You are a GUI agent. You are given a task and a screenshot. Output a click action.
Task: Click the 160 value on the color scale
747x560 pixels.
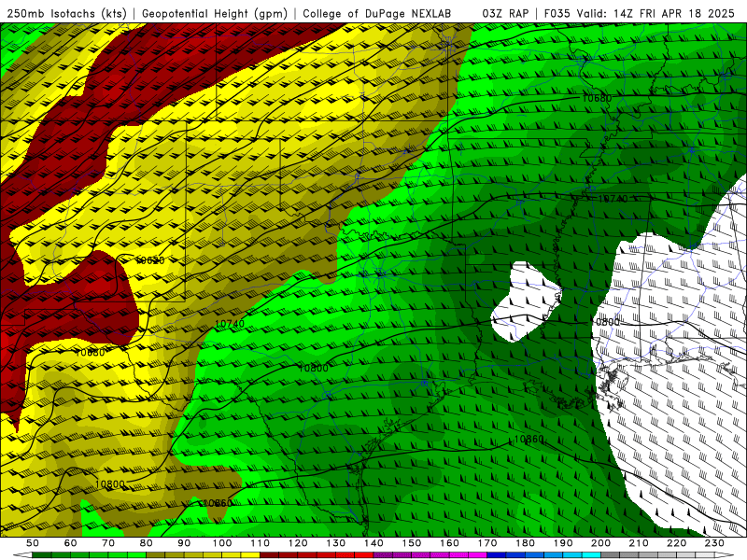click(x=450, y=543)
